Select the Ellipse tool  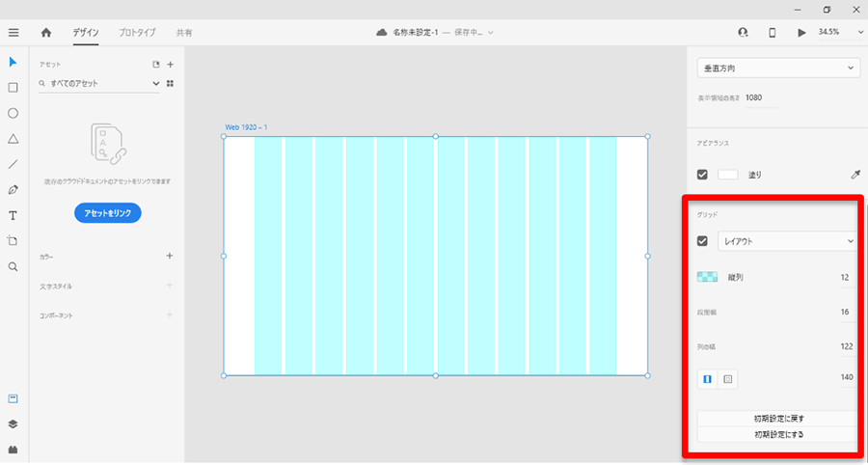(14, 113)
